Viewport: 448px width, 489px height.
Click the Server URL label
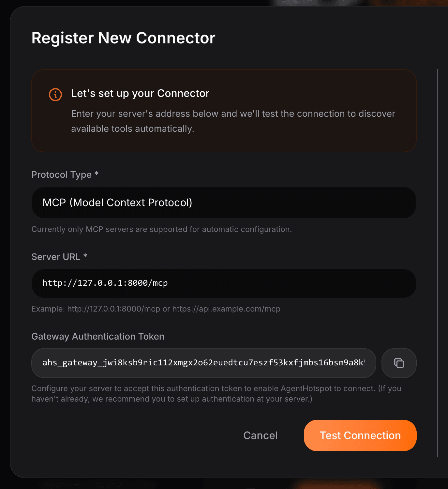pos(59,257)
